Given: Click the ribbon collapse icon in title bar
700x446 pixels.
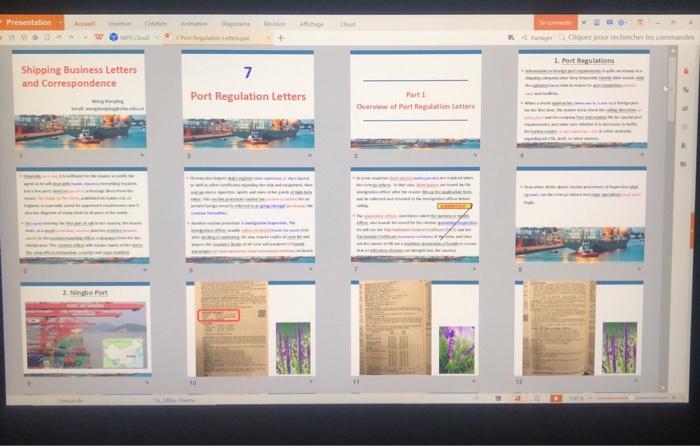Looking at the screenshot, I should 640,22.
